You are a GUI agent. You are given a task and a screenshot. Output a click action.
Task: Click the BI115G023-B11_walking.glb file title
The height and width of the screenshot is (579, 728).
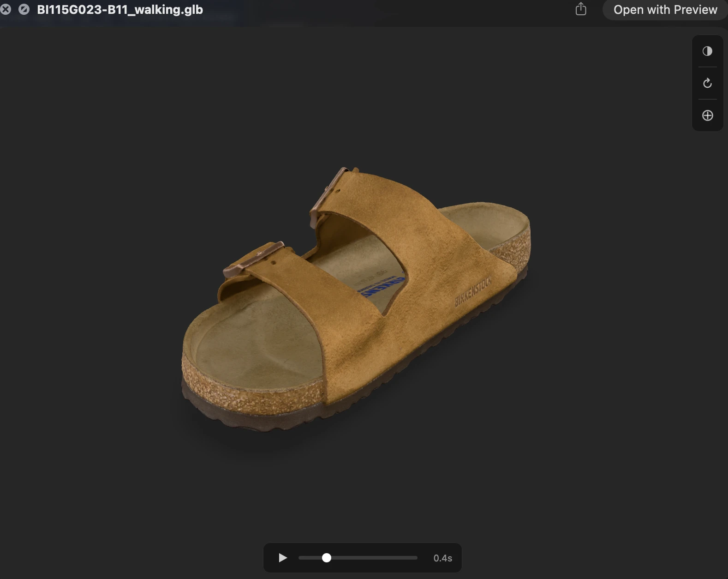tap(120, 10)
